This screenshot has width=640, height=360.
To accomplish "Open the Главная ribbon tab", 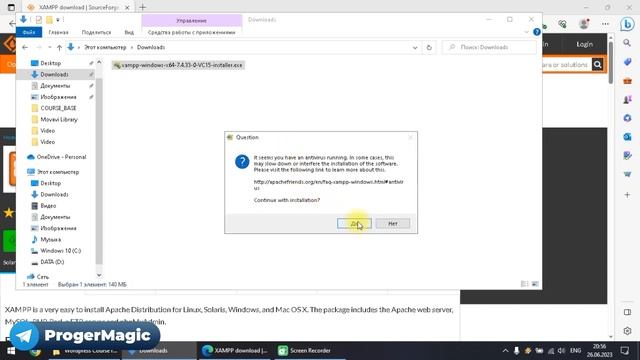I will pos(58,32).
